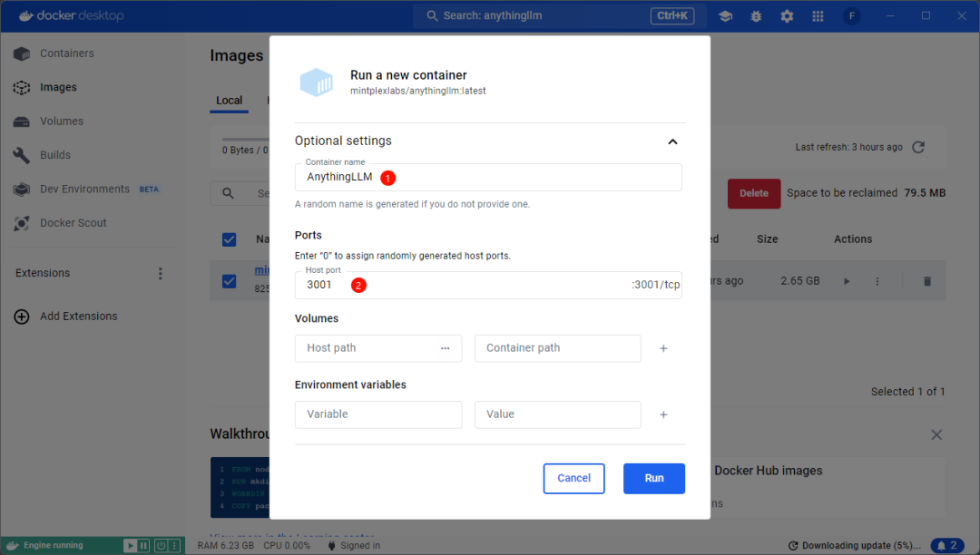Uncheck the mintplexlabs image row checkbox

point(230,281)
